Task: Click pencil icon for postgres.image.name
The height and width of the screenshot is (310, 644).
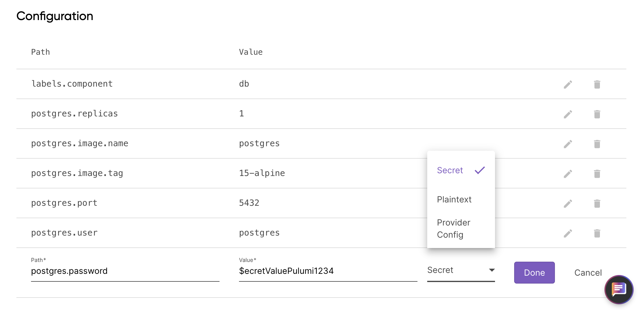Action: coord(568,144)
